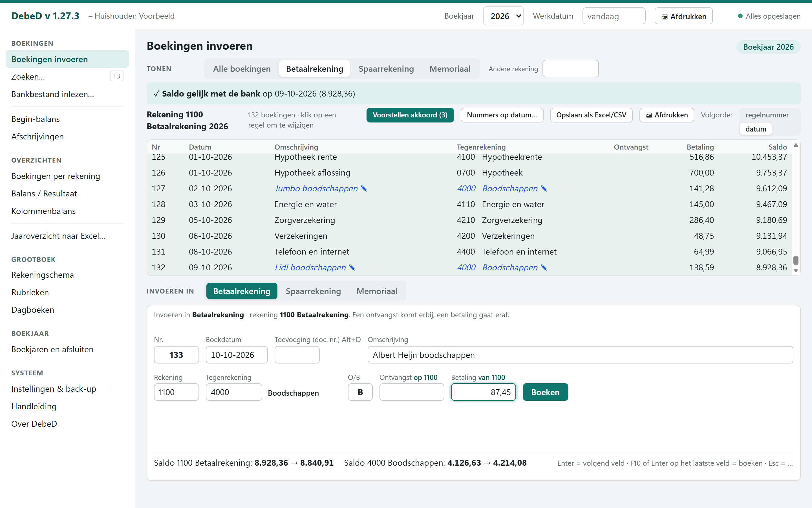Viewport: 812px width, 508px height.
Task: Click the Tegenrekening field 4000
Action: (233, 392)
